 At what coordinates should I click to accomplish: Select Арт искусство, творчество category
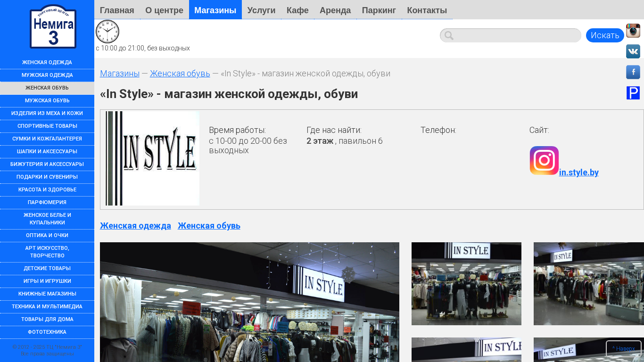(47, 252)
